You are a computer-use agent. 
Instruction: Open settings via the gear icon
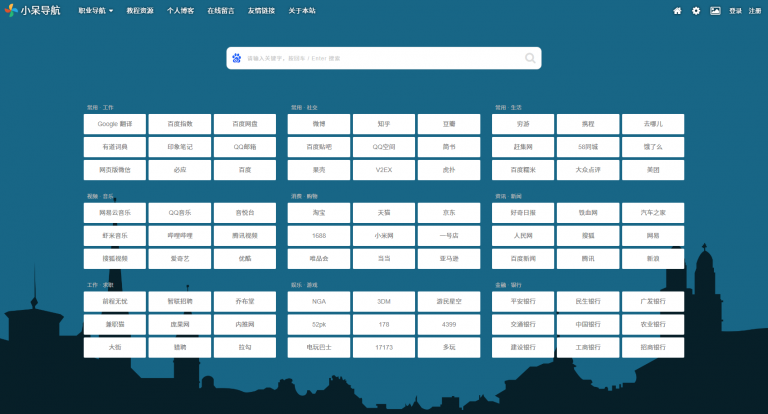[696, 11]
